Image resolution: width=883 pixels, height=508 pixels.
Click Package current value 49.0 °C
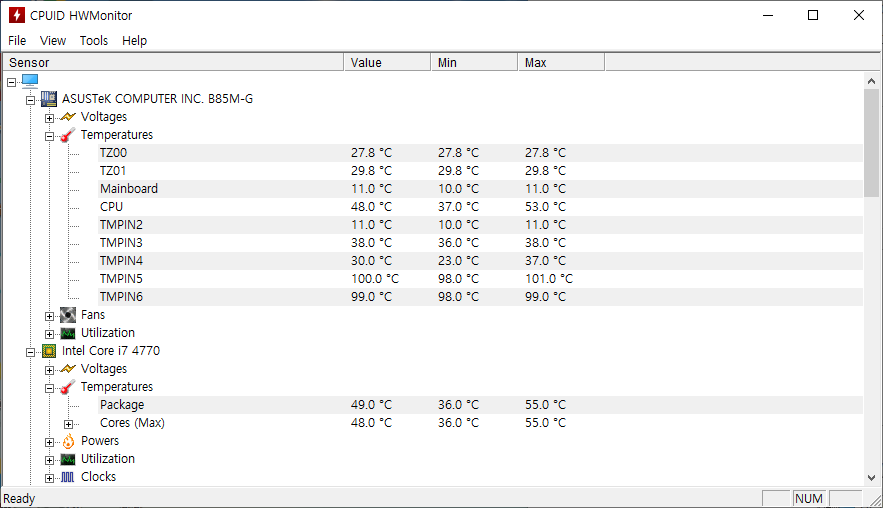click(371, 405)
